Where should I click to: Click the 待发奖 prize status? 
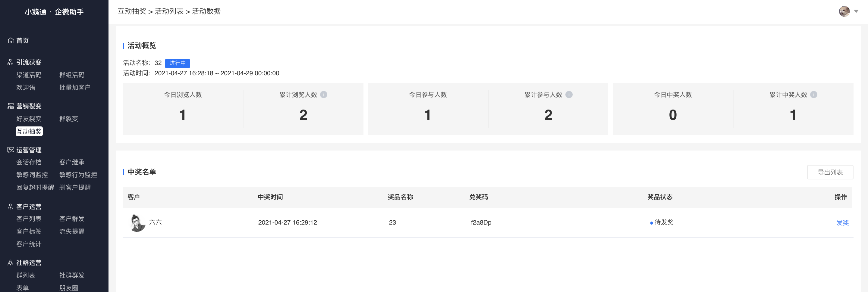click(662, 222)
